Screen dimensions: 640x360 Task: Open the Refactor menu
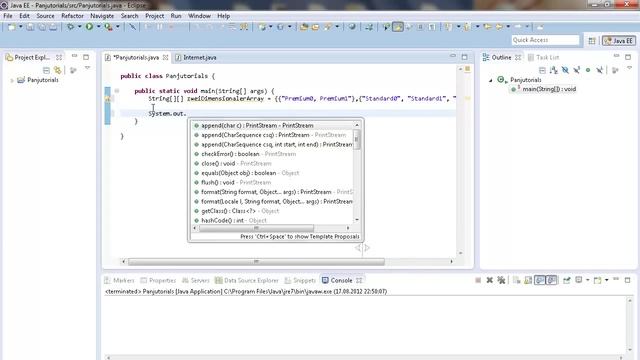pyautogui.click(x=72, y=16)
